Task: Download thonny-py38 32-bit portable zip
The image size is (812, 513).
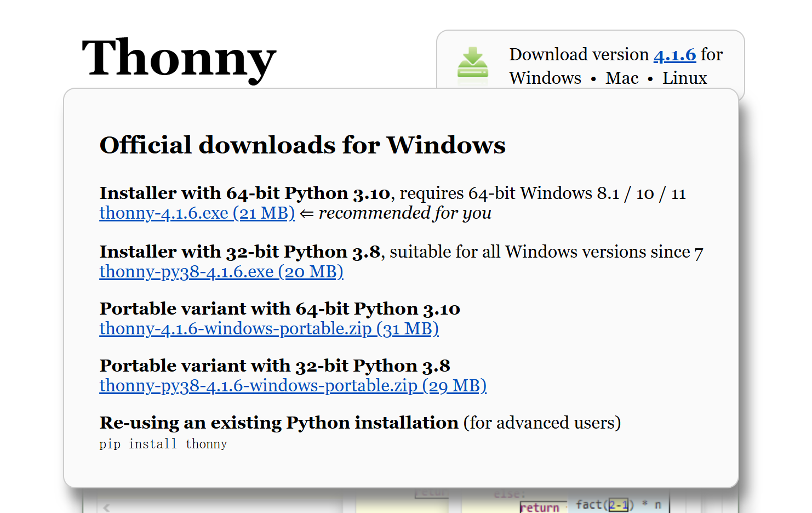Action: click(293, 386)
